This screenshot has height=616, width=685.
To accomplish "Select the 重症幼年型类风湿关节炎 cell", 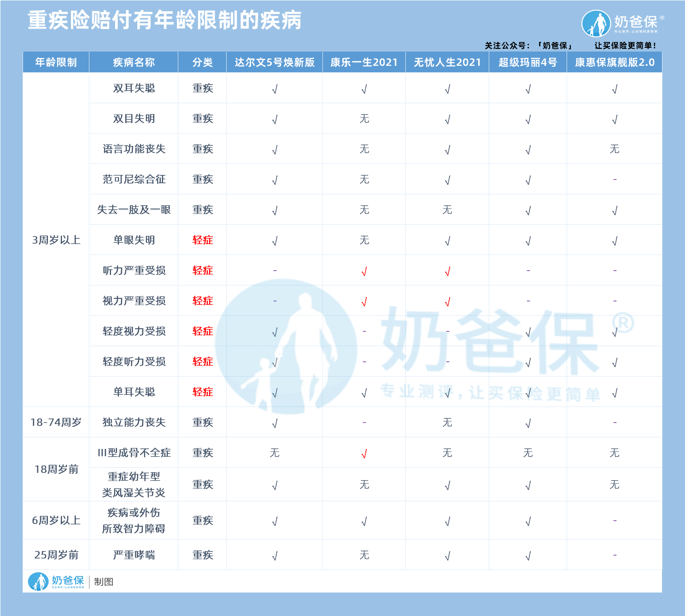I will pyautogui.click(x=134, y=484).
